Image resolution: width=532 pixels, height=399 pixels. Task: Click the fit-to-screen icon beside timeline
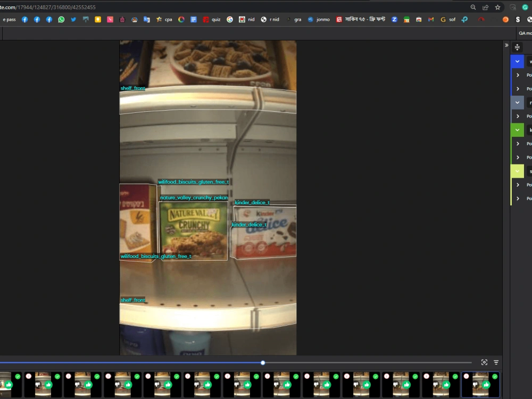(484, 362)
